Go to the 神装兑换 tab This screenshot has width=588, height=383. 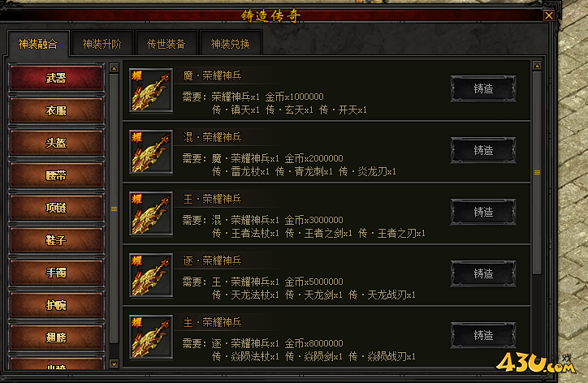click(231, 44)
